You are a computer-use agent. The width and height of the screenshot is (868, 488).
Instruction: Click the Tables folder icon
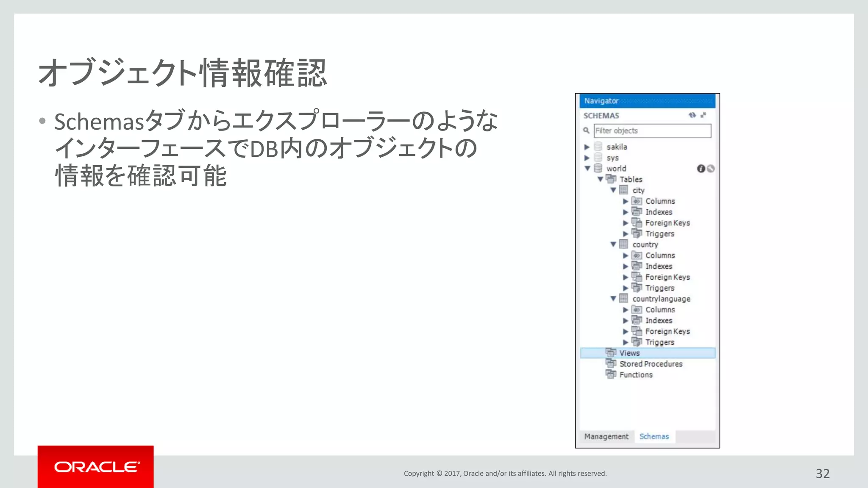click(611, 179)
